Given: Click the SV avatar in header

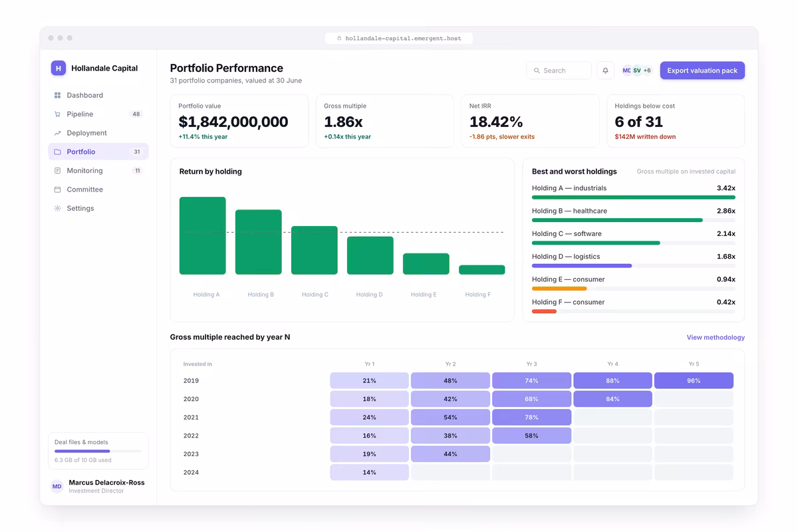Looking at the screenshot, I should click(637, 70).
